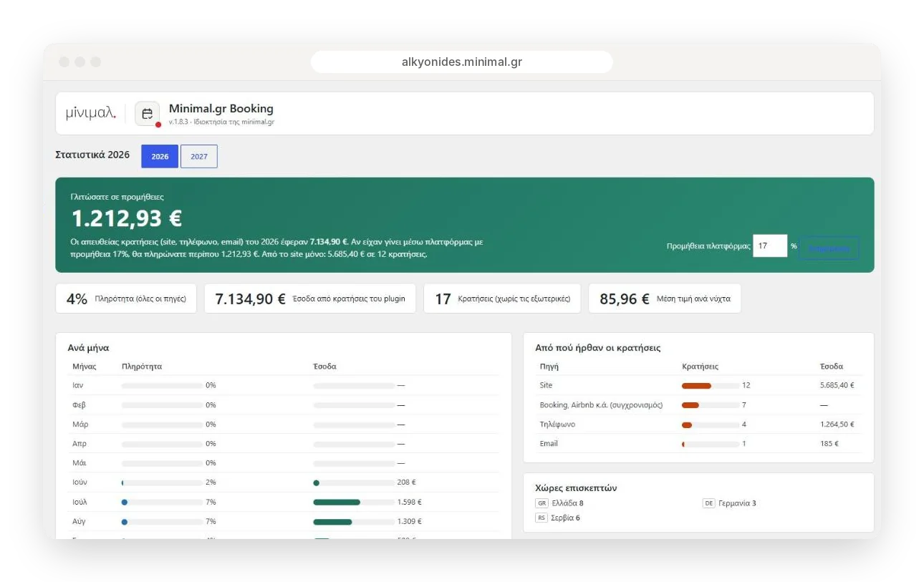
Task: Click the "Στατιστικά 2026" heading
Action: coord(92,155)
